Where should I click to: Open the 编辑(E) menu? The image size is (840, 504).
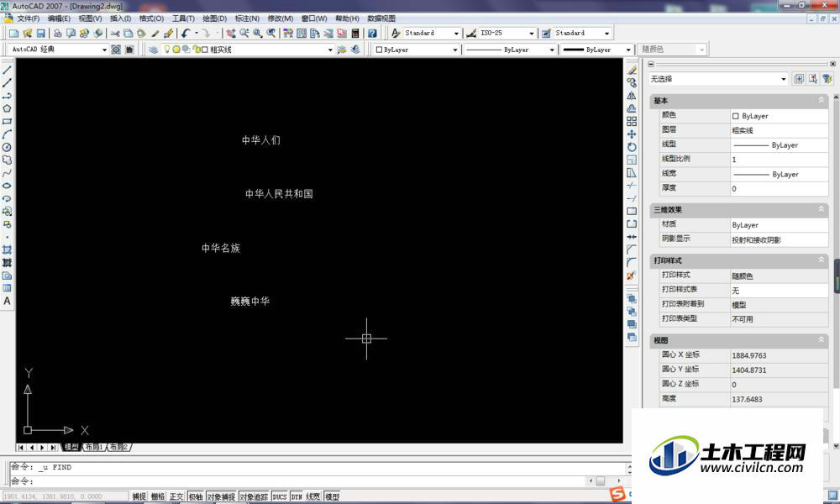pyautogui.click(x=59, y=18)
